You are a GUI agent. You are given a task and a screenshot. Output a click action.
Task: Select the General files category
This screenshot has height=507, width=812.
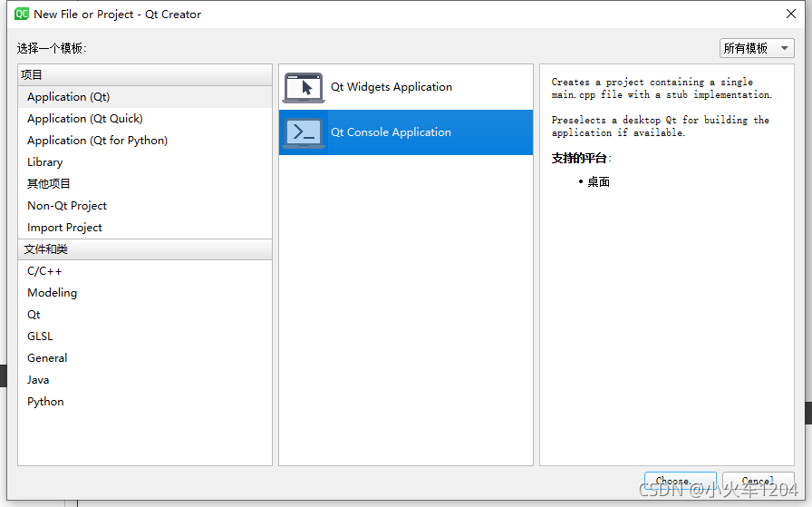click(x=144, y=358)
